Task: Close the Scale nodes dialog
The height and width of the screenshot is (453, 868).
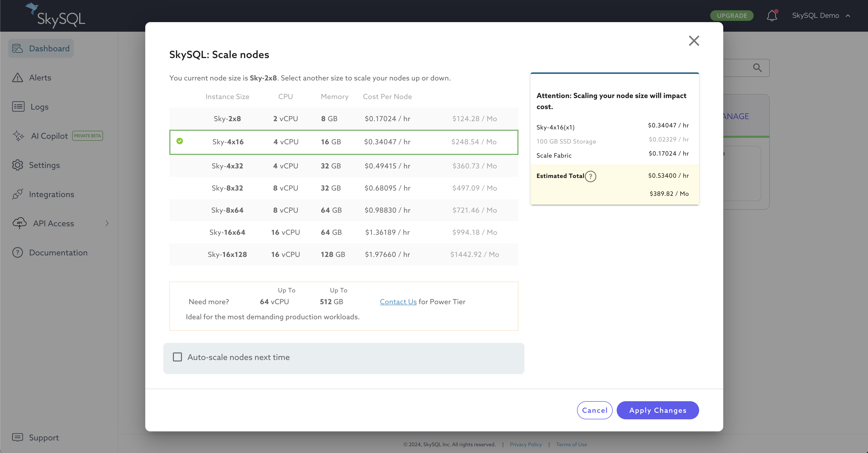Action: [x=694, y=41]
